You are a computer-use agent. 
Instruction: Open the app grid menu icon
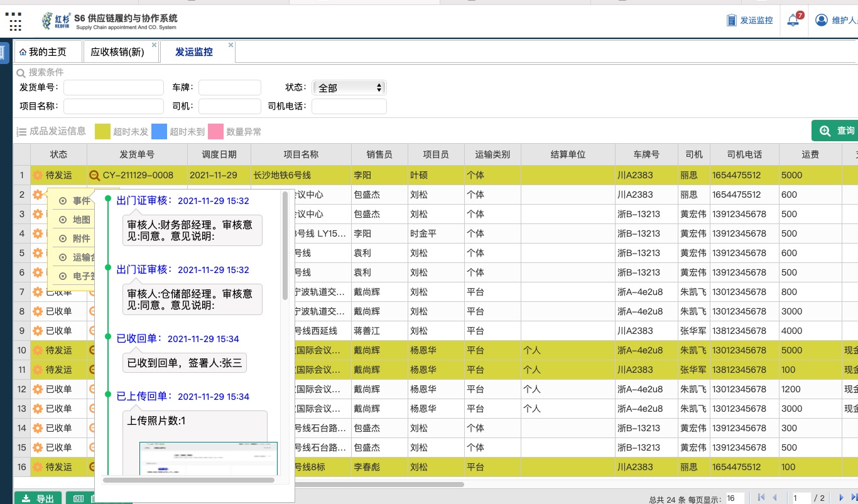(13, 21)
